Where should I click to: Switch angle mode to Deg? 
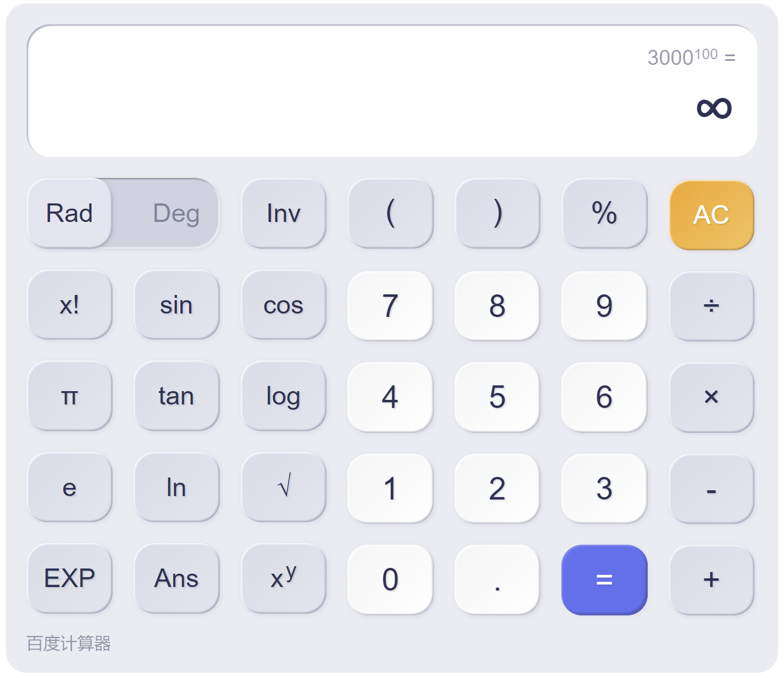176,213
